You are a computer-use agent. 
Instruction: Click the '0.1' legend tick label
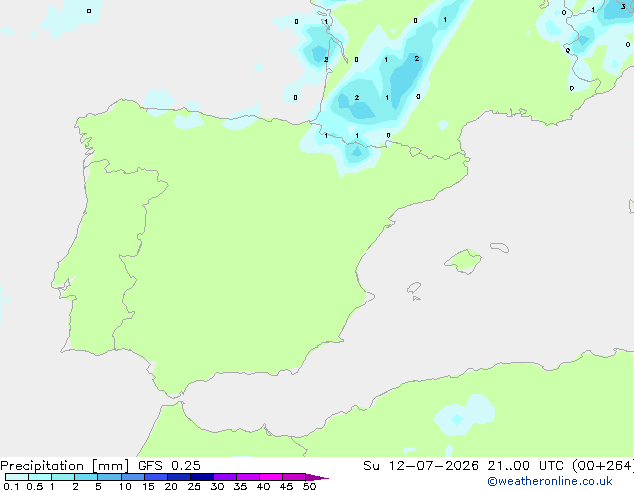(11, 486)
